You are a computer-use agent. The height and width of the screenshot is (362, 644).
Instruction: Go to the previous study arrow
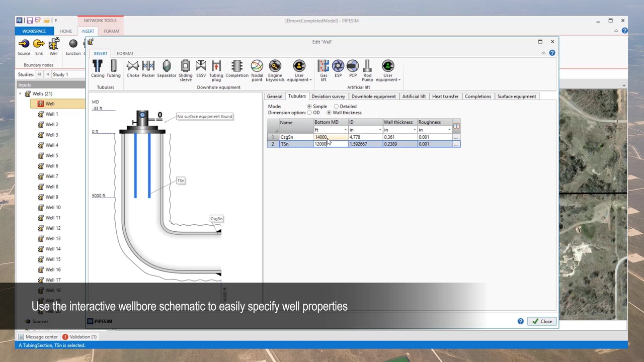tap(47, 74)
